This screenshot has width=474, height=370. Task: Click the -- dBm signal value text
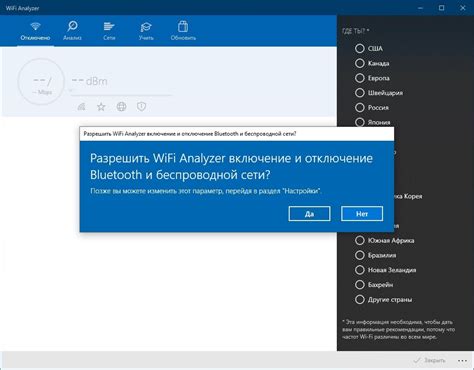click(89, 81)
